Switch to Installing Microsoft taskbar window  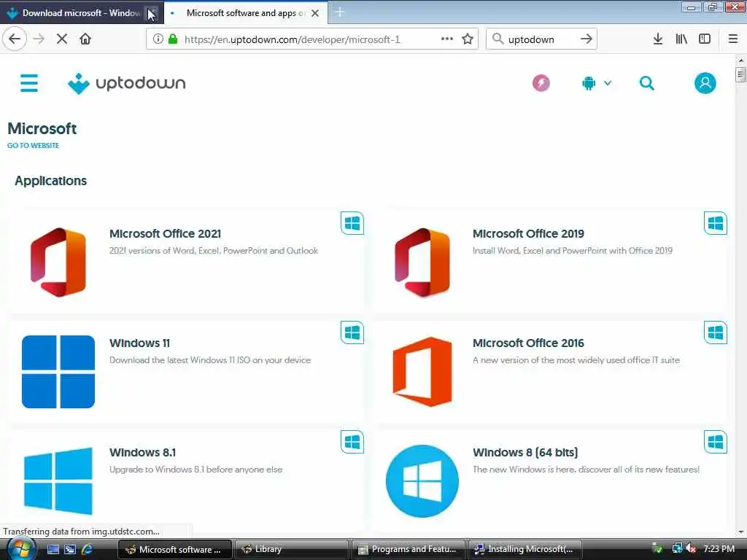526,549
